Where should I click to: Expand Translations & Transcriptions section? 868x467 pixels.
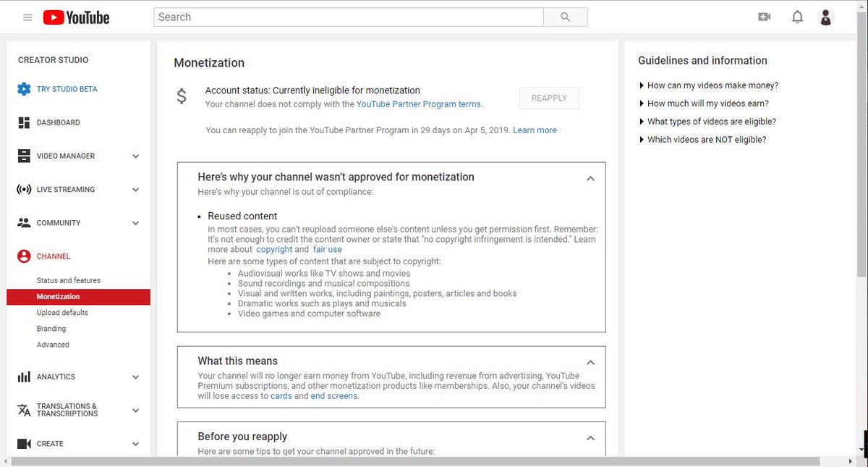point(135,411)
